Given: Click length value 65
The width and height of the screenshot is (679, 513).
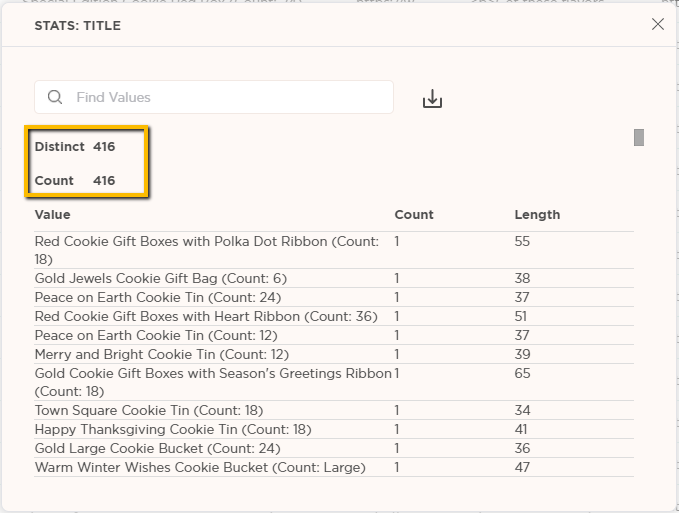Looking at the screenshot, I should (522, 374).
